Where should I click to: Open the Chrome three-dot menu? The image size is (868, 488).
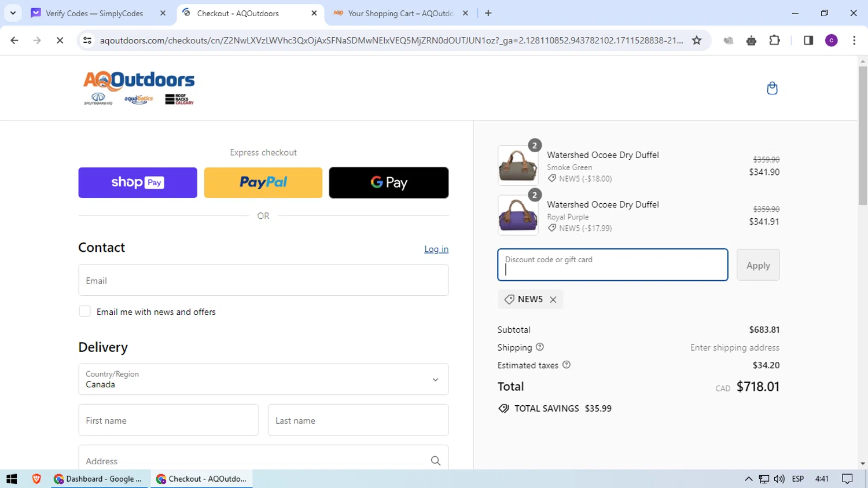[x=854, y=40]
